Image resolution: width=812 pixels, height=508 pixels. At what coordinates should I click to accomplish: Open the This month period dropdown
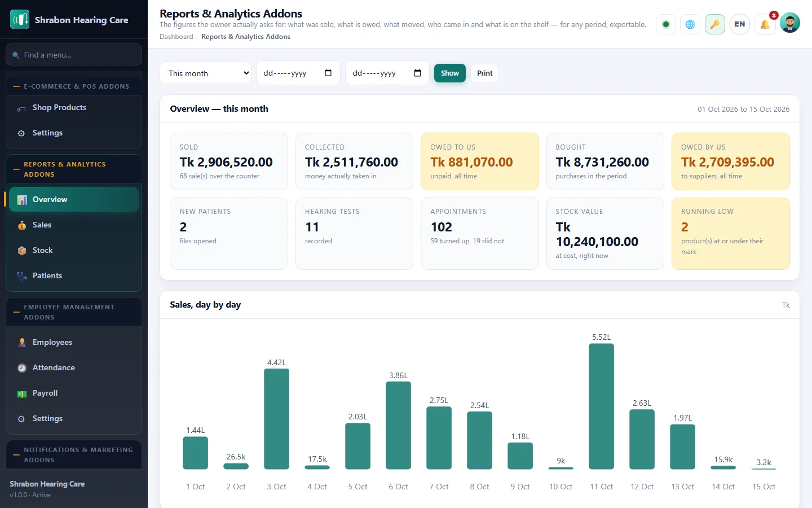coord(206,73)
